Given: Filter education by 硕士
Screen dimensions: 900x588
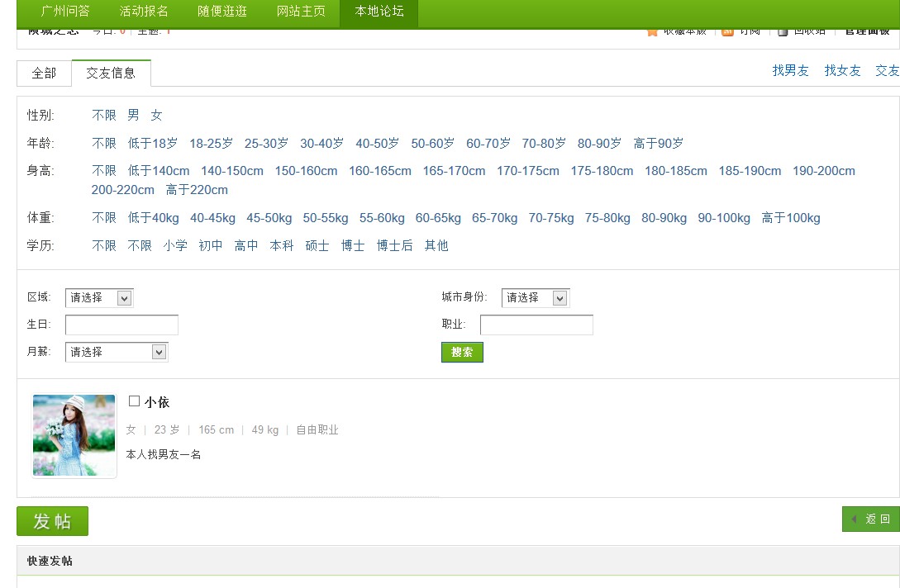Looking at the screenshot, I should tap(317, 245).
